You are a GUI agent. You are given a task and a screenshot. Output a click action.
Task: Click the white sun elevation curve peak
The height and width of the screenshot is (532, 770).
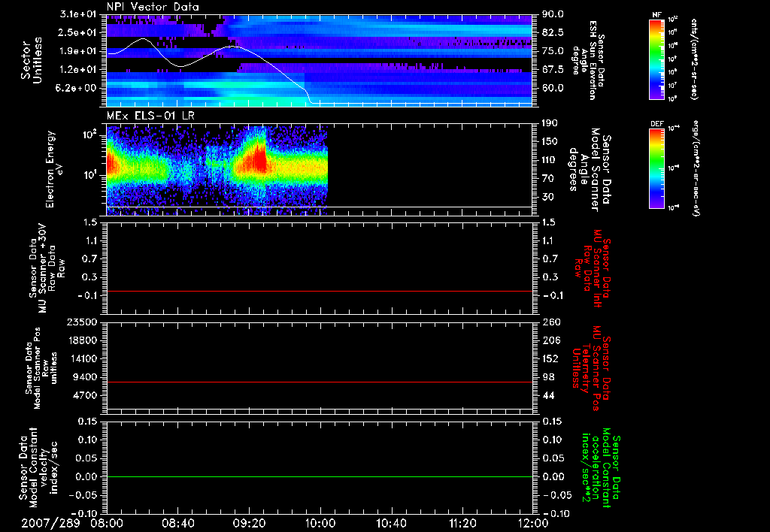click(143, 38)
